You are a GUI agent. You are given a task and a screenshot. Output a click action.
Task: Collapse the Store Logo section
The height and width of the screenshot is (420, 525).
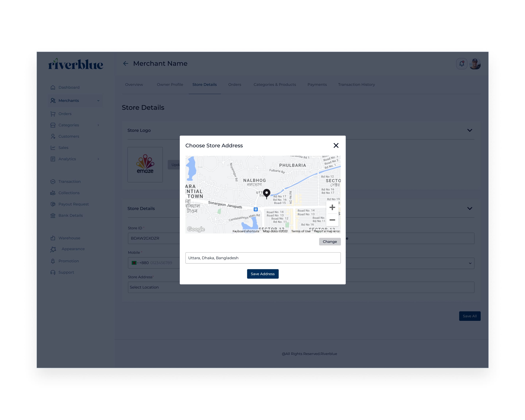point(469,130)
